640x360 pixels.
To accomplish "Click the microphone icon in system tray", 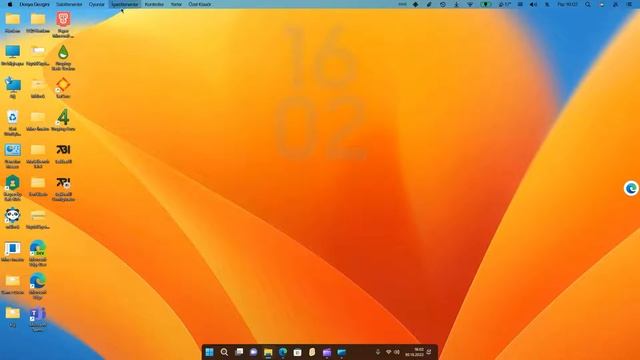I will coord(378,352).
